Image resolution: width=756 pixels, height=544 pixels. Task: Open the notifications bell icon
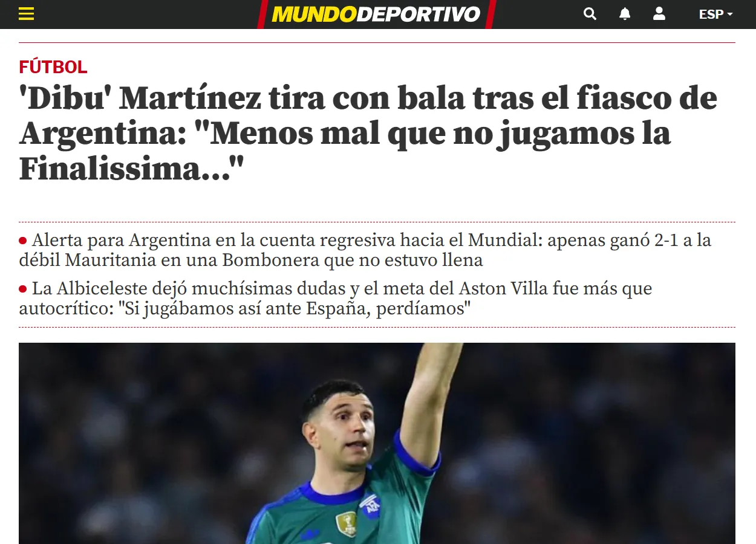625,14
